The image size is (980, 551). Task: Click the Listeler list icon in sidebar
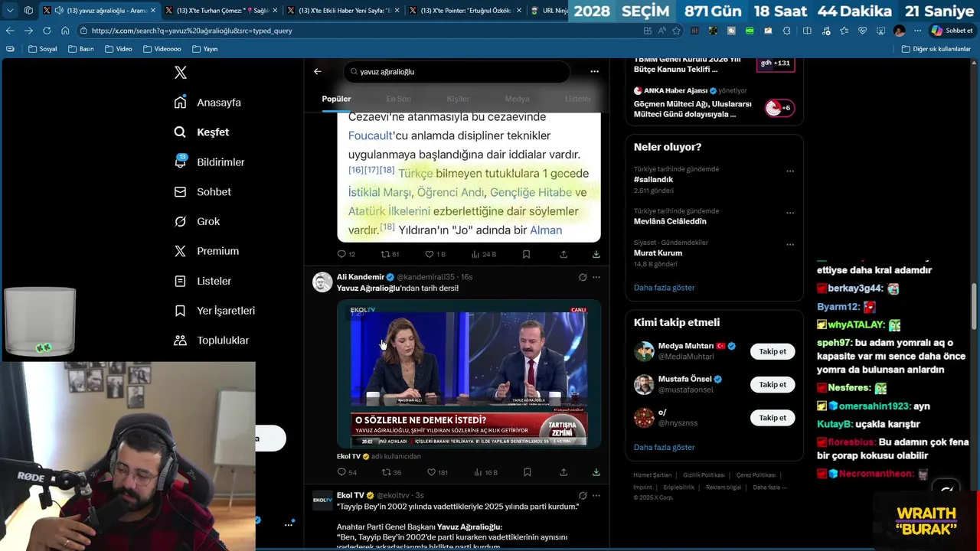click(x=180, y=281)
